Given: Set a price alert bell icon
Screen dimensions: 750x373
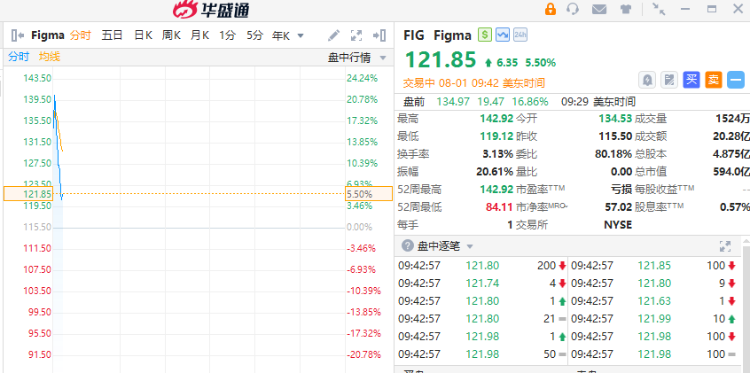Looking at the screenshot, I should [647, 80].
